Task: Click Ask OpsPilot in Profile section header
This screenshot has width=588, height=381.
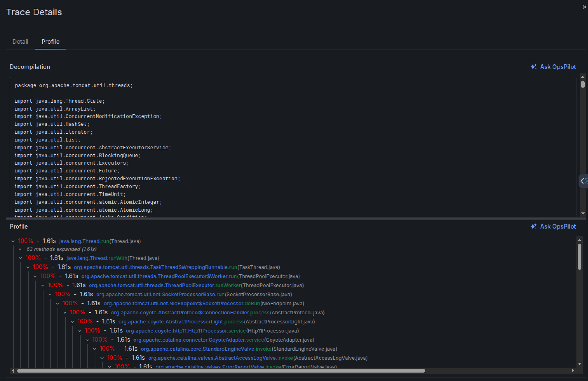Action: click(558, 226)
